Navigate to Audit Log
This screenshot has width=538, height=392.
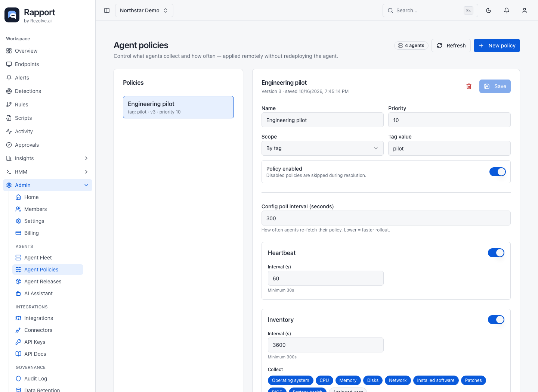point(48,379)
